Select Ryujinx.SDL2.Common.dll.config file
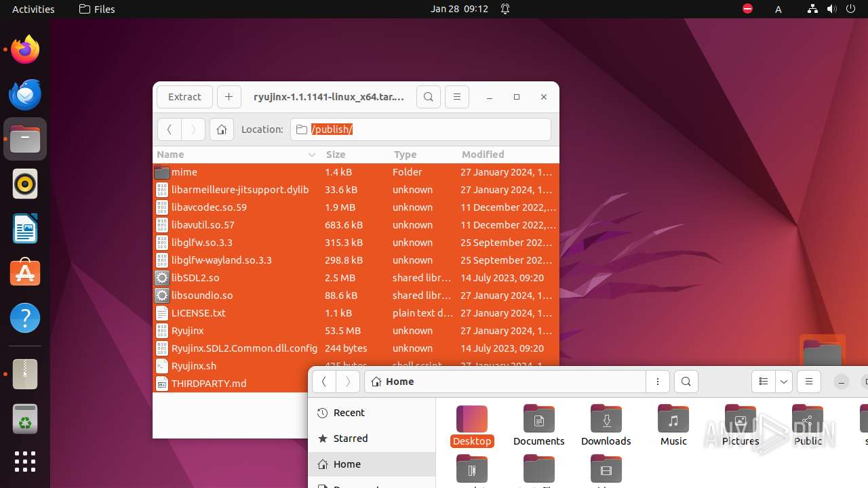Viewport: 868px width, 488px height. tap(356, 348)
